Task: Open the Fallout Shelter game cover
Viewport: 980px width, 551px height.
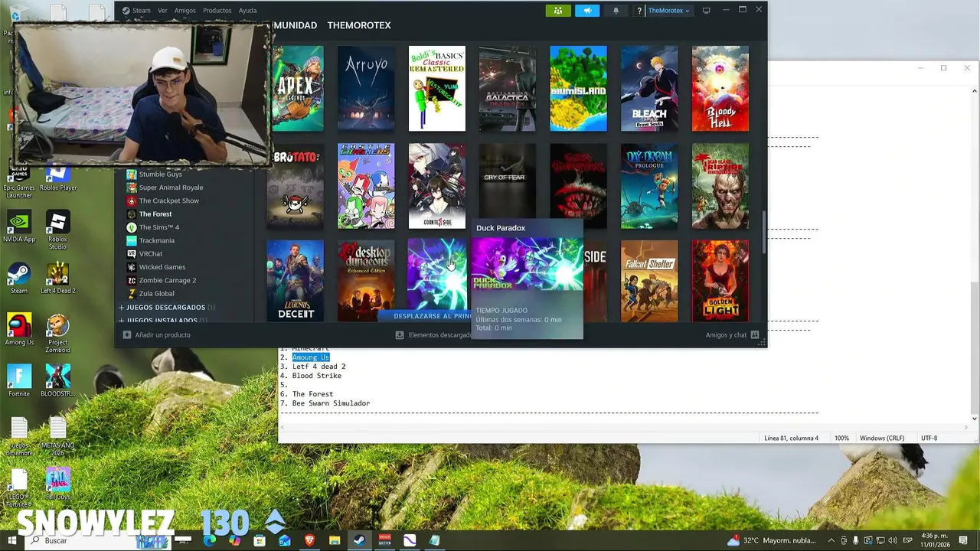Action: point(649,281)
